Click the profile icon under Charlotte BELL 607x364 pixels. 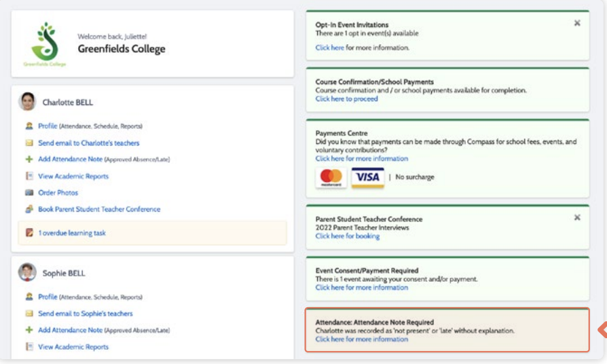[x=29, y=126]
